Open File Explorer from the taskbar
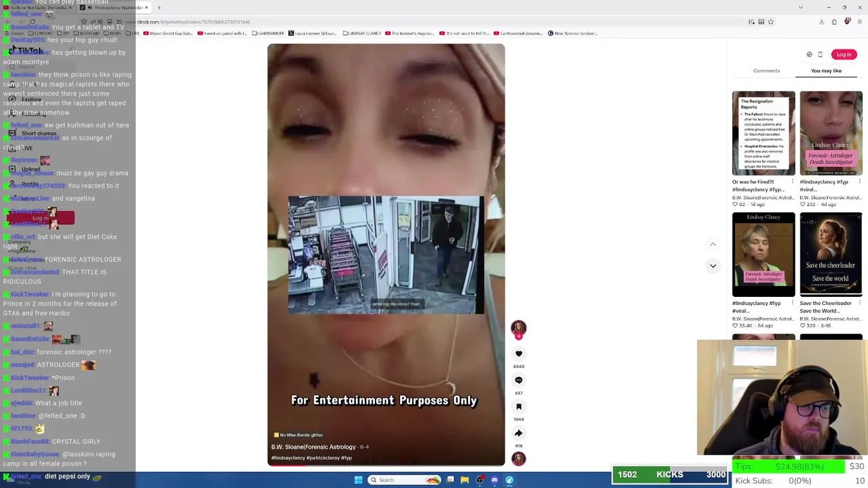 pyautogui.click(x=465, y=480)
